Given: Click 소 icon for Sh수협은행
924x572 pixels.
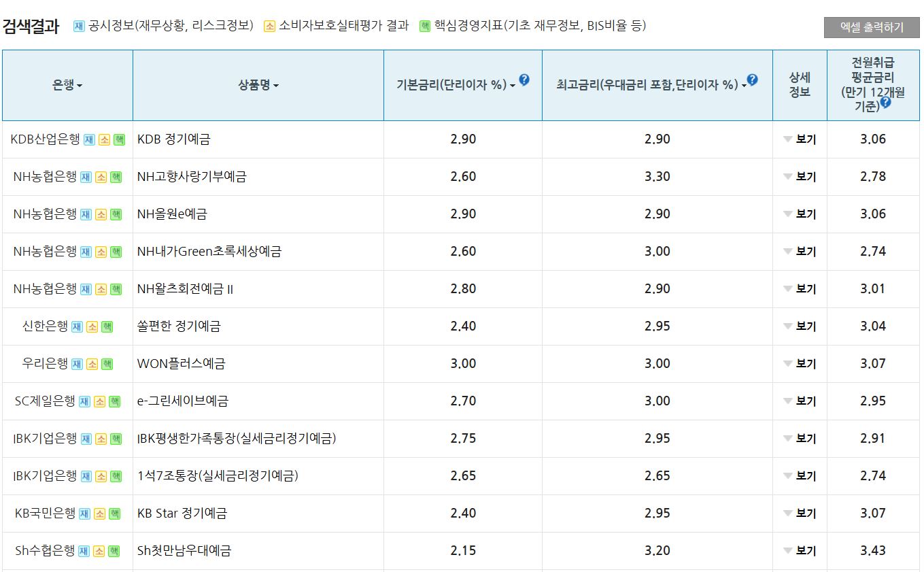Looking at the screenshot, I should click(x=99, y=551).
